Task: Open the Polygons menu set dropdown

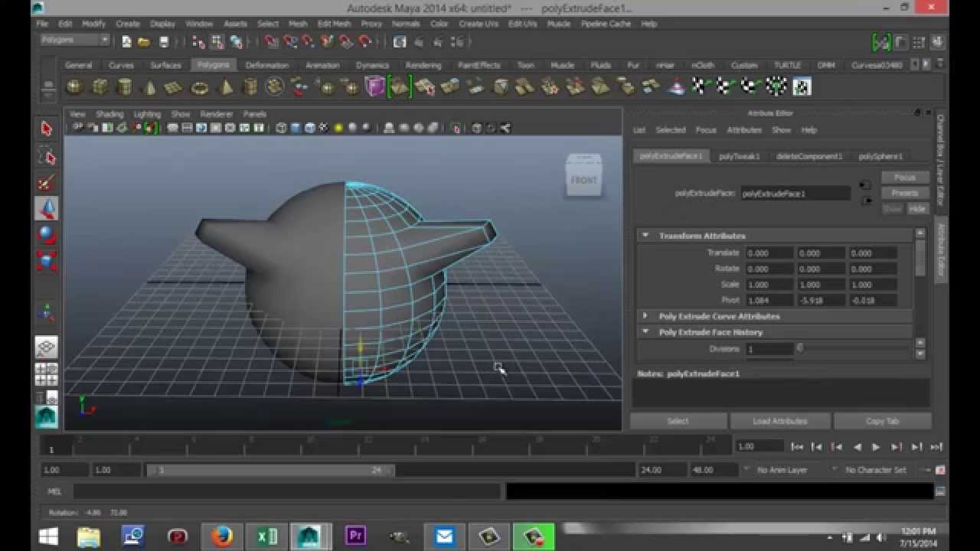Action: [x=74, y=40]
